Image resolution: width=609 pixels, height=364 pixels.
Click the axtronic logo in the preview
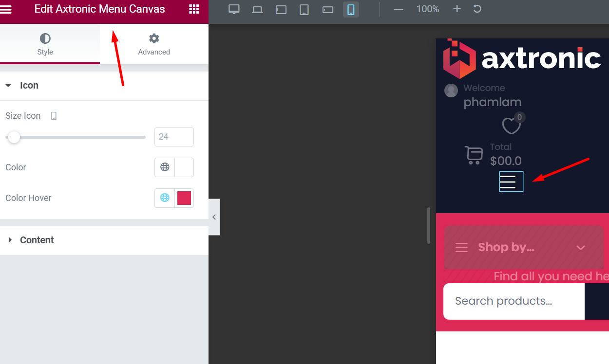pyautogui.click(x=522, y=58)
